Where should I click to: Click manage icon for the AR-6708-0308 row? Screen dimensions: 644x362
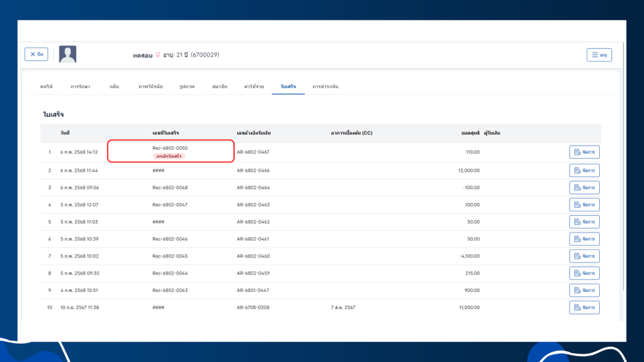[x=577, y=308]
